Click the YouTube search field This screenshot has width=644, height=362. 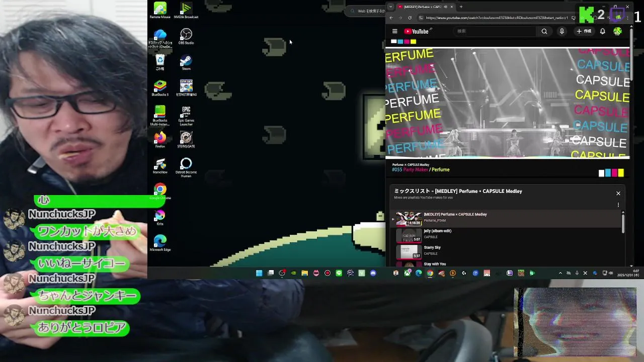pos(495,31)
